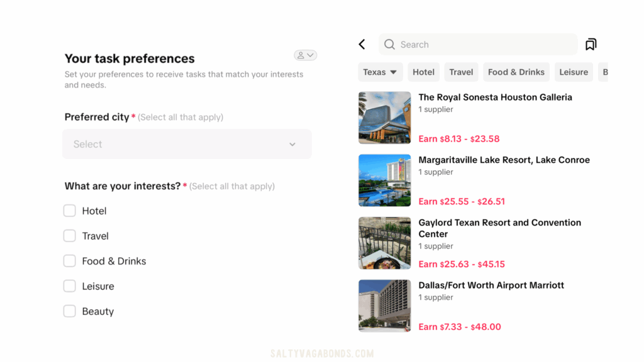Enable the Food & Drinks interest checkbox
This screenshot has height=362, width=644.
click(69, 261)
